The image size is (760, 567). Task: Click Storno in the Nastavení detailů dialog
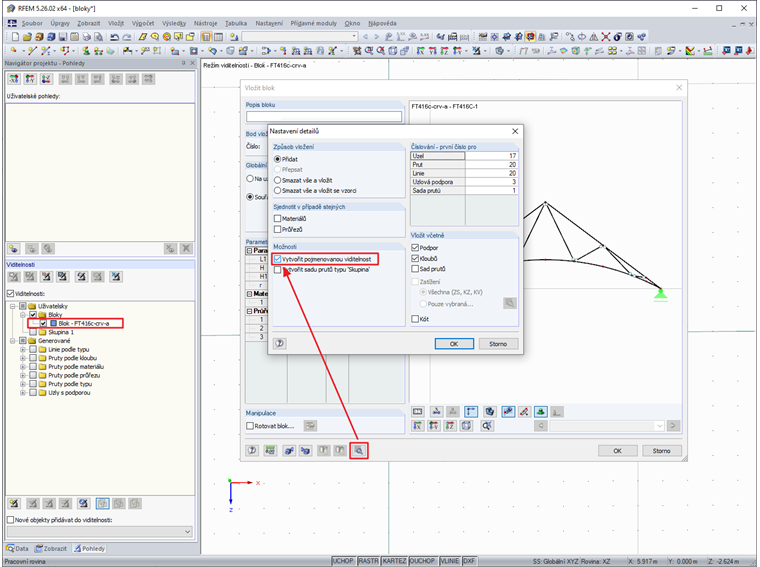[x=498, y=344]
